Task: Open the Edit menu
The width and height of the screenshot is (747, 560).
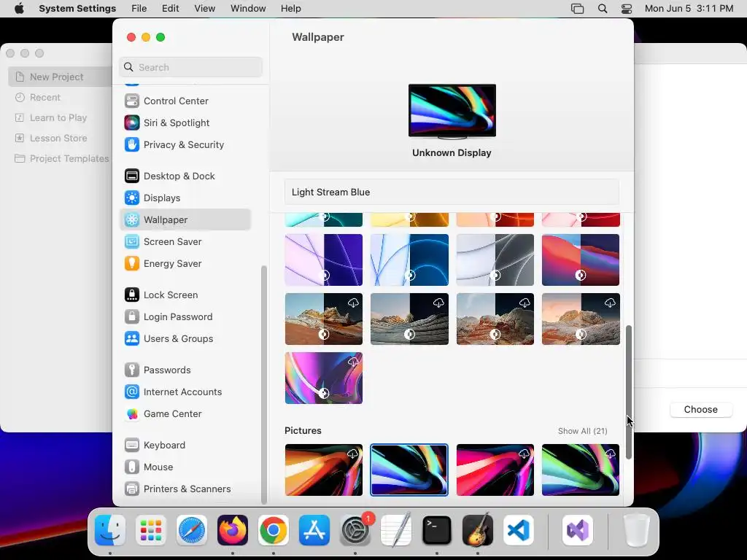Action: point(171,9)
